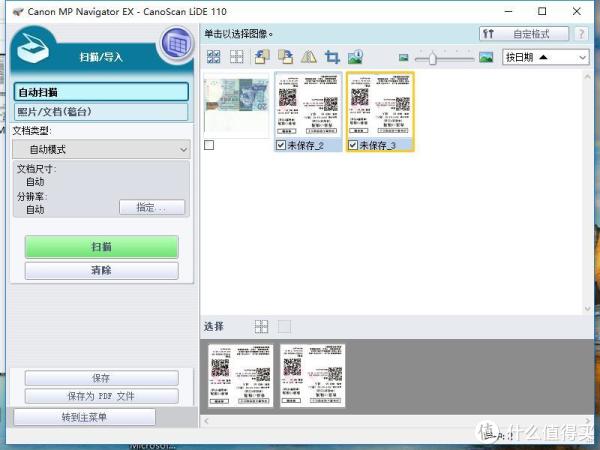Click the greyed square icon beside 选择
Viewport: 600px width, 450px height.
tap(284, 327)
